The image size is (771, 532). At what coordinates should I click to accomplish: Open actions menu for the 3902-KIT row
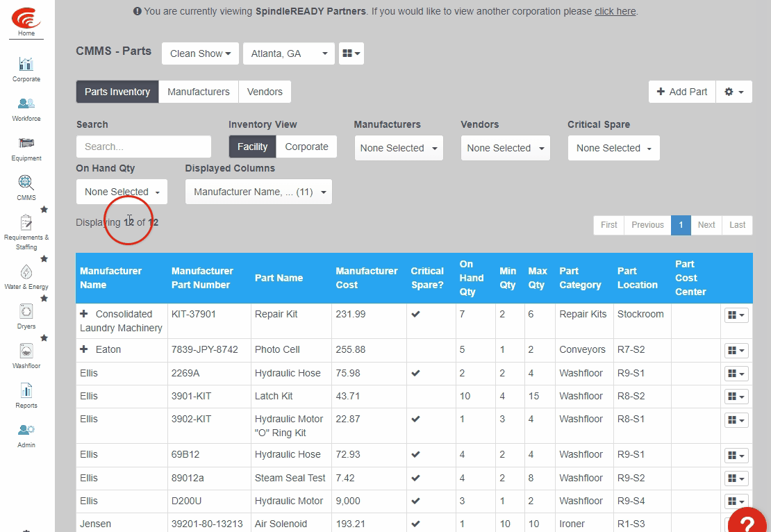coord(736,420)
